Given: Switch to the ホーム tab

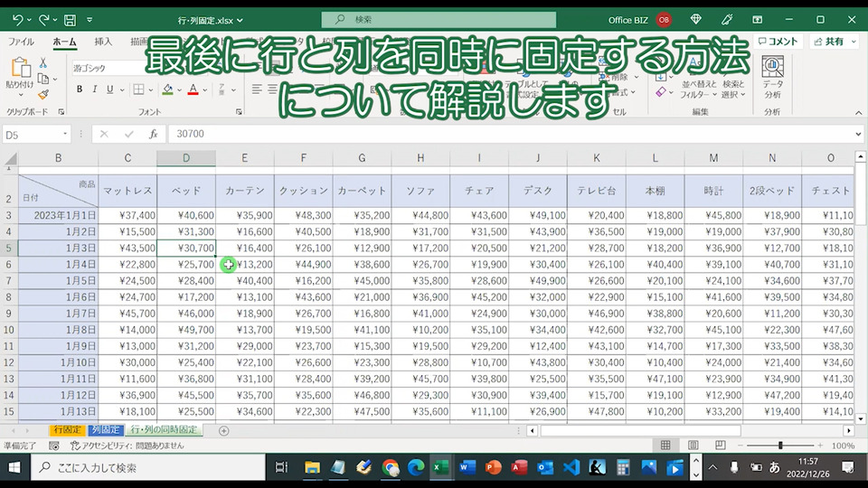Looking at the screenshot, I should coord(64,42).
